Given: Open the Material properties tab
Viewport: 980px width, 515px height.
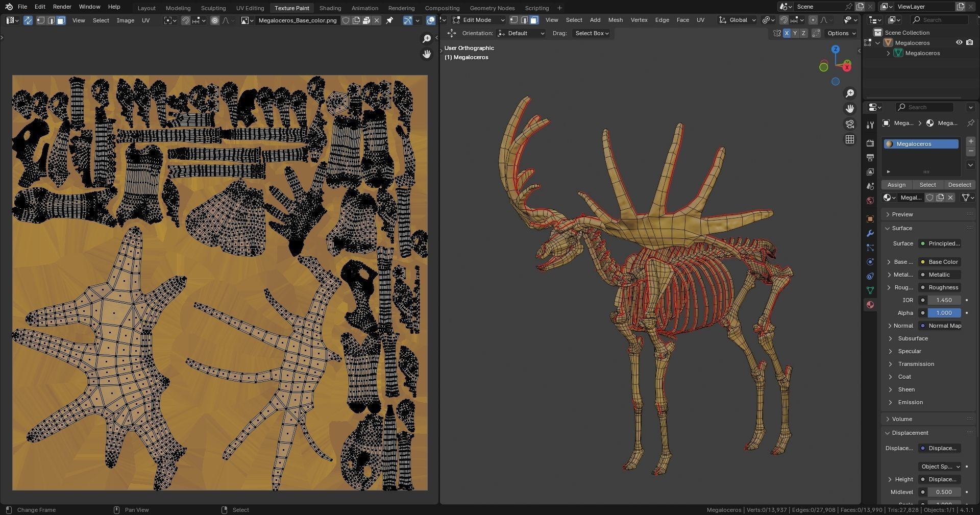Looking at the screenshot, I should (870, 305).
